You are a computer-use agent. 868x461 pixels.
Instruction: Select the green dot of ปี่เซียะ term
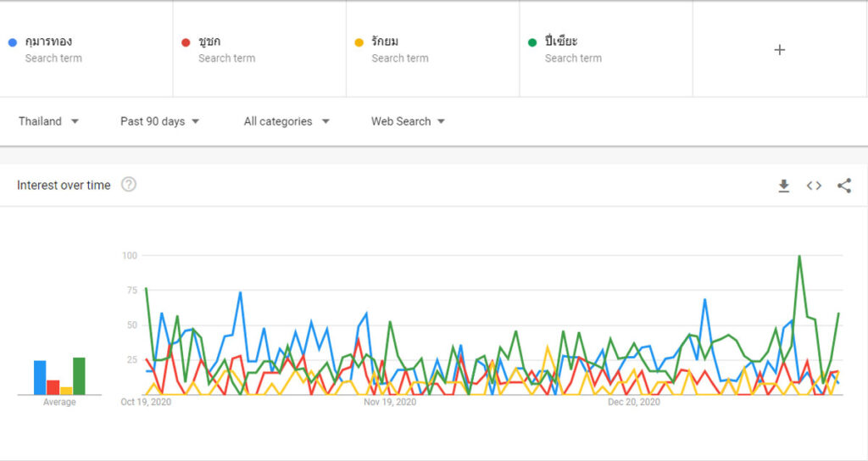[532, 42]
